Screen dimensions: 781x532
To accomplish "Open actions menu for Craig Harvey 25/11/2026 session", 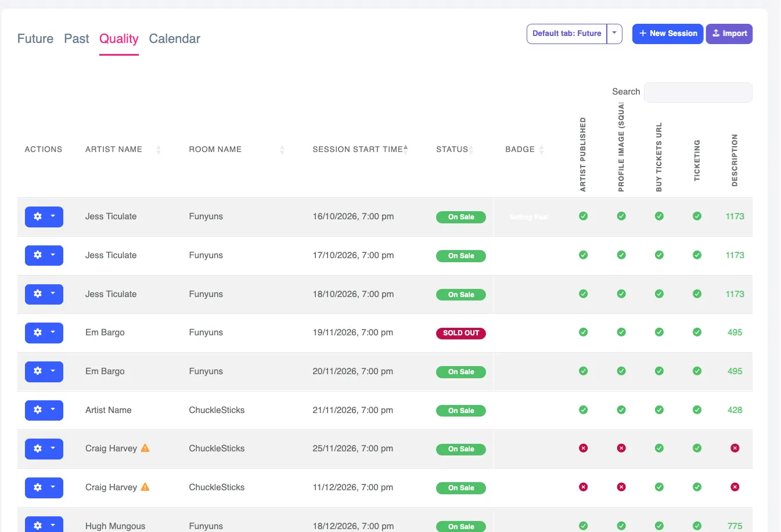I will click(44, 449).
